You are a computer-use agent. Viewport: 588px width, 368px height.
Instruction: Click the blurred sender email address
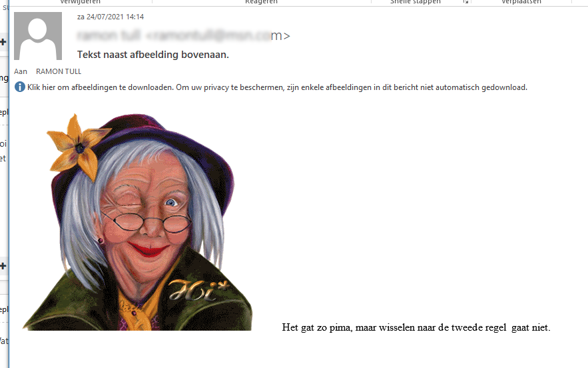pyautogui.click(x=183, y=36)
